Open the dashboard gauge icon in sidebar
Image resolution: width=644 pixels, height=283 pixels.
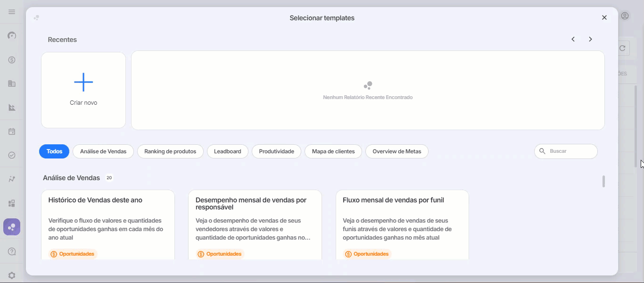point(12,35)
